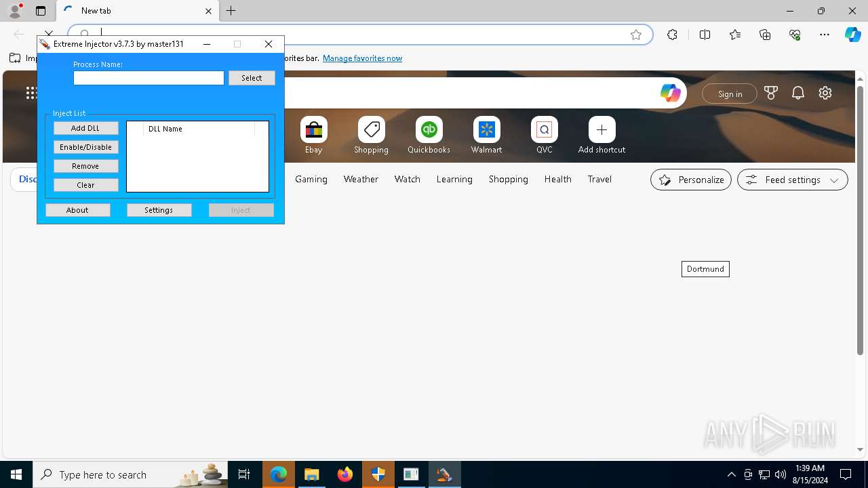Switch to the Gaming feed tab

pos(311,180)
